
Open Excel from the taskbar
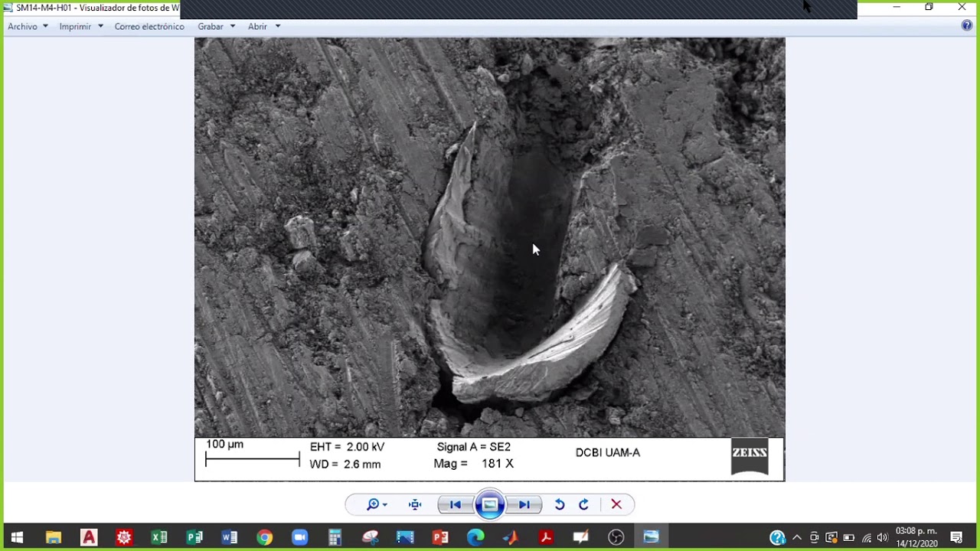(159, 537)
